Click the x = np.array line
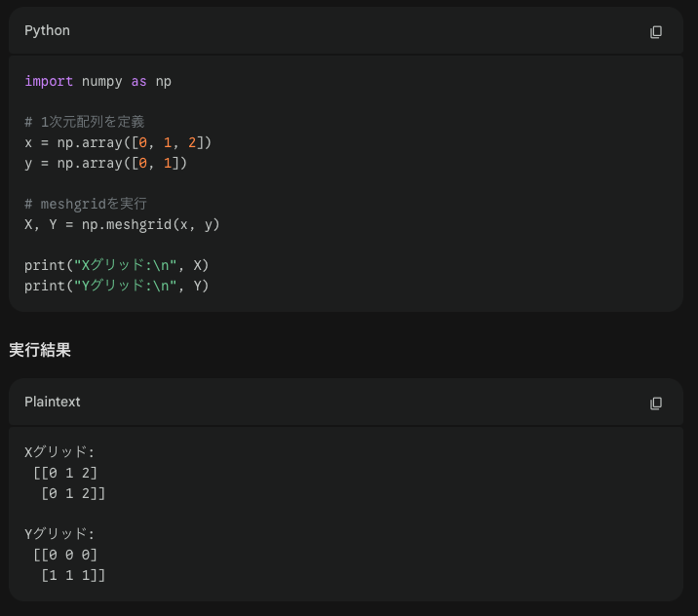 117,142
